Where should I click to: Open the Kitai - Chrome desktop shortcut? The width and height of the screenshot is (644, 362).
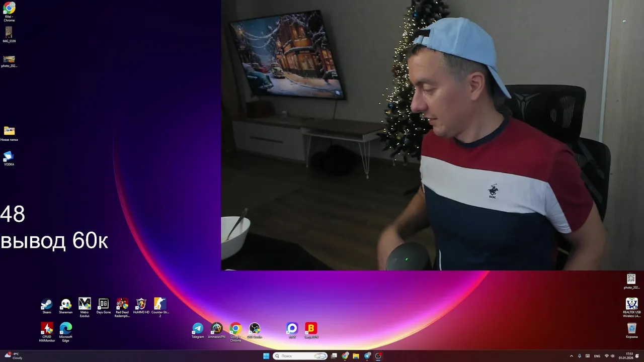[x=9, y=12]
